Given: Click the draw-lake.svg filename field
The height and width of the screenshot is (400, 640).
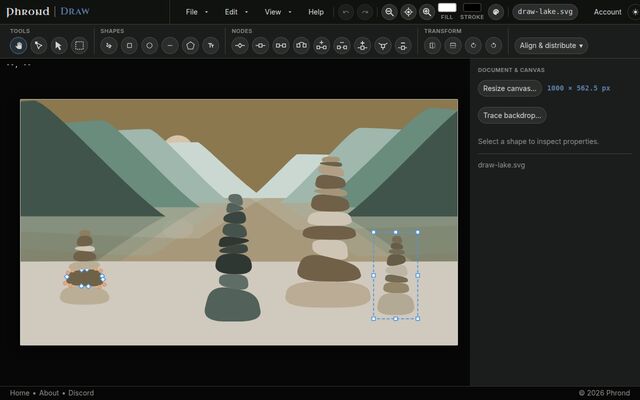Looking at the screenshot, I should click(545, 11).
